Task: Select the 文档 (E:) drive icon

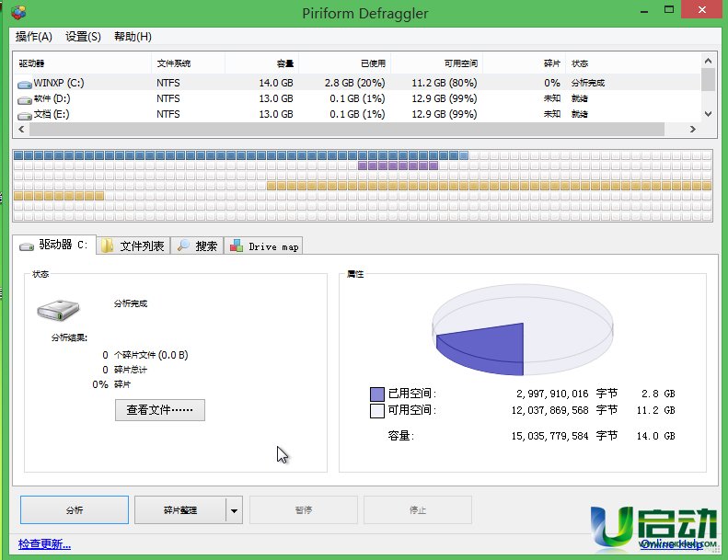Action: point(25,116)
